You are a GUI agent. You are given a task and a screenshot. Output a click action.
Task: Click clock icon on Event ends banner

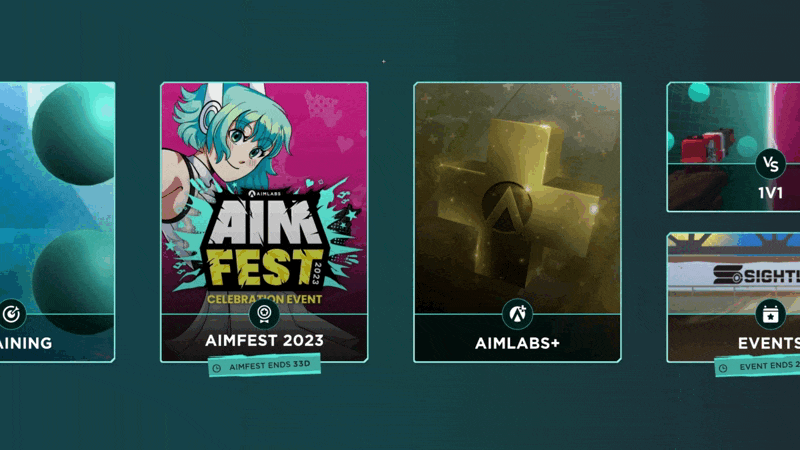(x=723, y=368)
